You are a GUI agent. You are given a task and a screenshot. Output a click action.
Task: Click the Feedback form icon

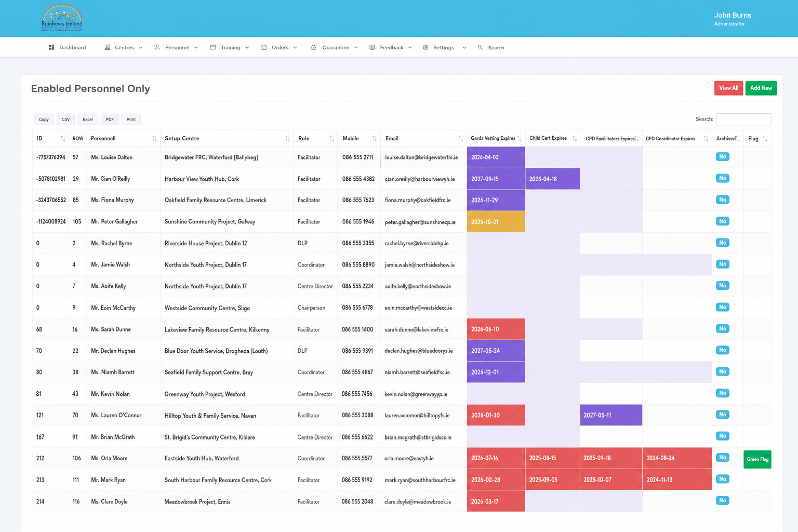point(372,47)
